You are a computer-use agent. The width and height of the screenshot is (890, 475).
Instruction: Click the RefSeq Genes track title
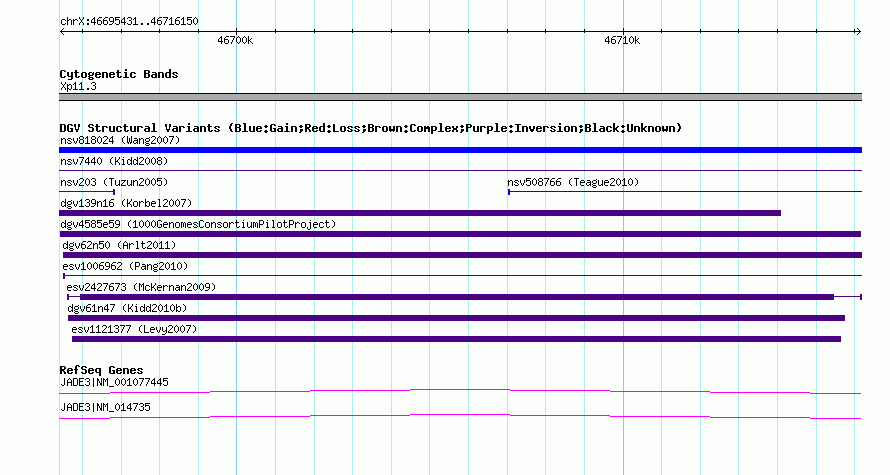pos(101,370)
